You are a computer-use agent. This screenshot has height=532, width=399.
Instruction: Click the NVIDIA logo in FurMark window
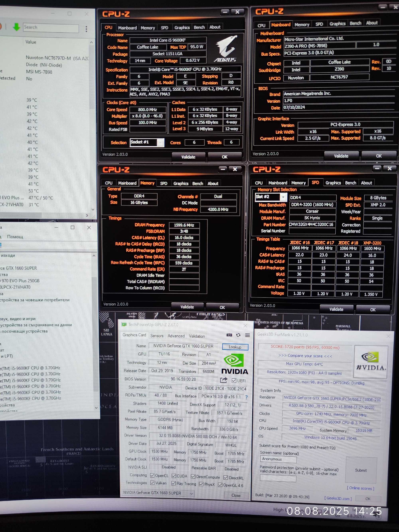(370, 361)
